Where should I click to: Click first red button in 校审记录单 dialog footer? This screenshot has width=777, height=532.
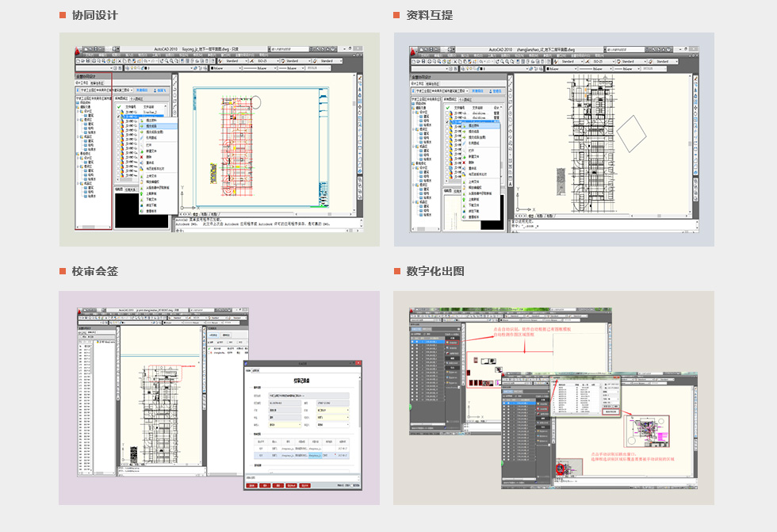(x=252, y=485)
